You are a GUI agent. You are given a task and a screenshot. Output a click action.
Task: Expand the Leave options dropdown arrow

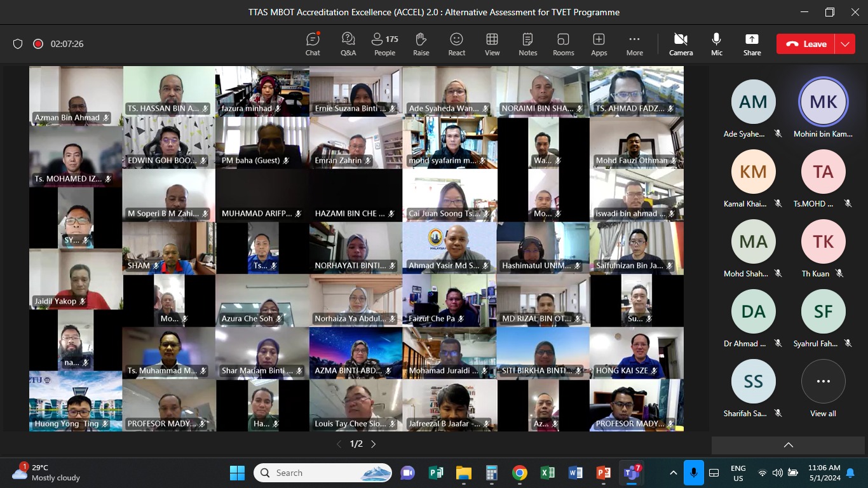[x=844, y=44]
